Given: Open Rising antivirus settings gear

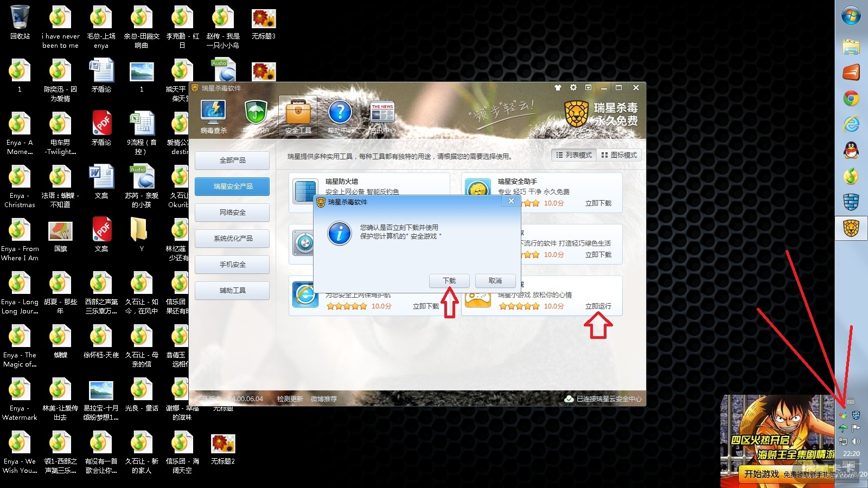Looking at the screenshot, I should tap(573, 87).
